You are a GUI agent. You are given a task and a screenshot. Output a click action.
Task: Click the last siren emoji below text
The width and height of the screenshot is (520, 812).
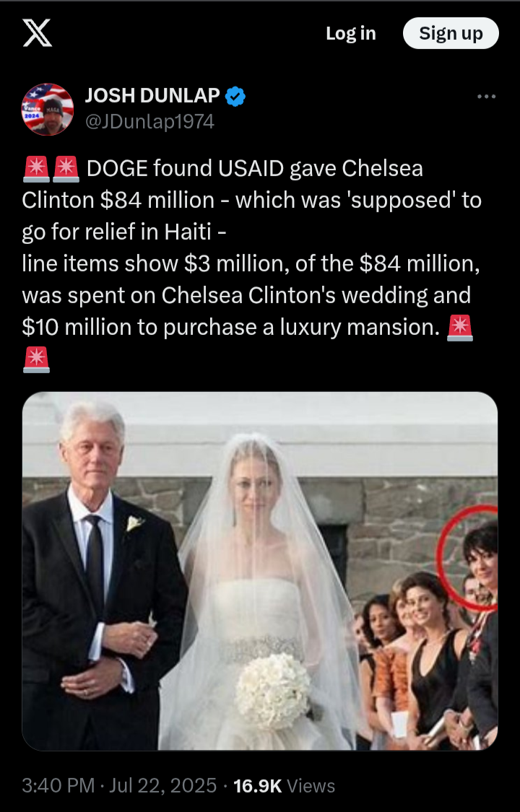36,360
